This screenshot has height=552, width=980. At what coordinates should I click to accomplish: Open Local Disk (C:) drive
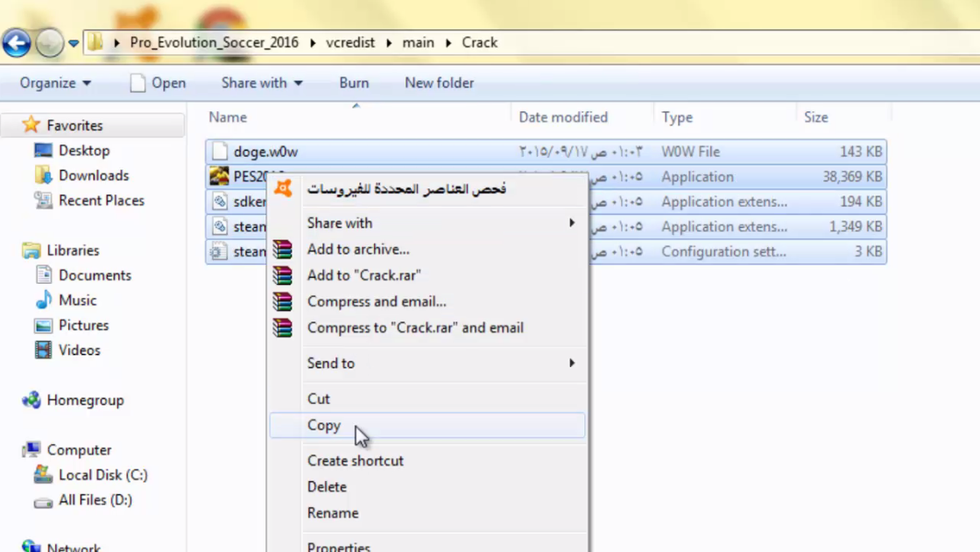[x=103, y=476]
